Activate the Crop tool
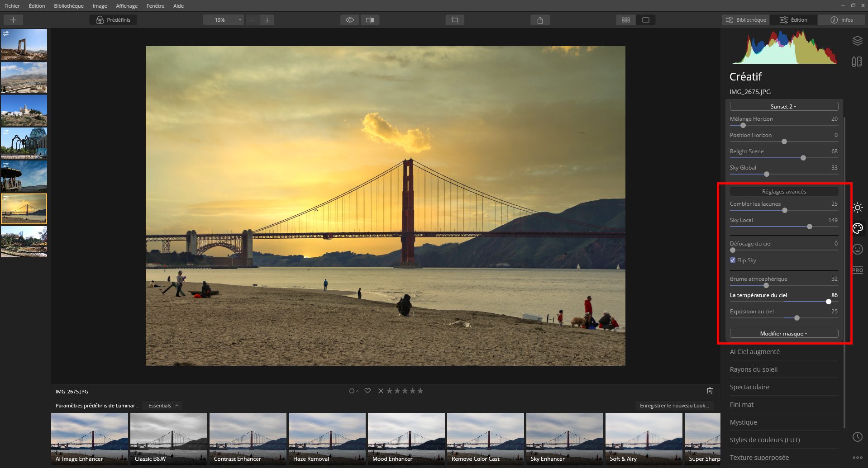Screen dimensions: 868x468 (x=454, y=19)
